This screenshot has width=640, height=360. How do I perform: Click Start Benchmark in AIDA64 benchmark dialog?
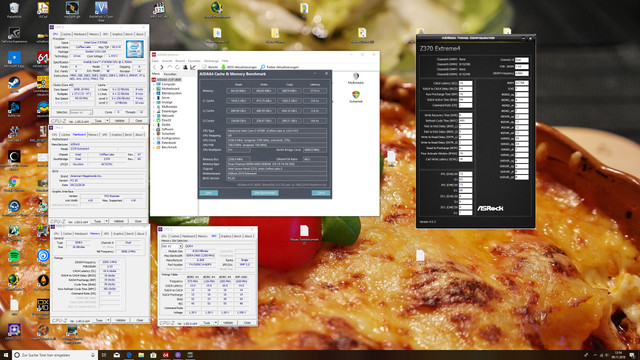(265, 193)
